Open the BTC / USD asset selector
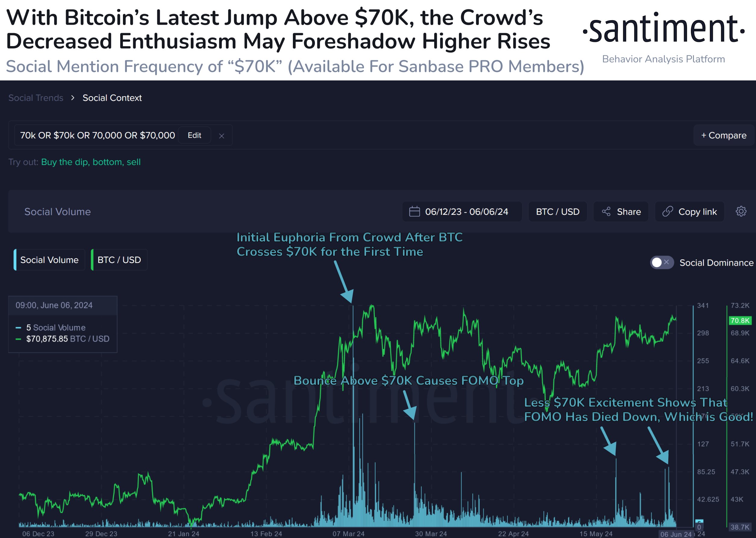The height and width of the screenshot is (538, 756). tap(557, 212)
